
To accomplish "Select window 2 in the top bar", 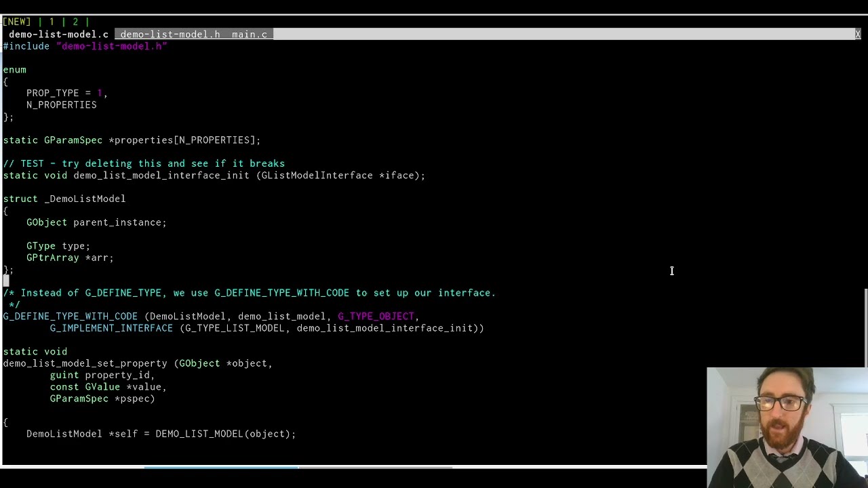I will pyautogui.click(x=75, y=22).
